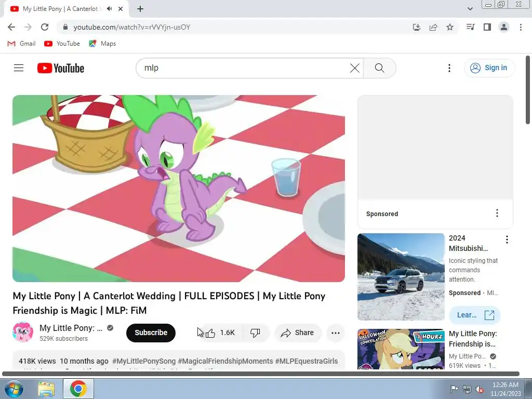Open the Chrome profile icon
The width and height of the screenshot is (532, 399).
coord(504,27)
